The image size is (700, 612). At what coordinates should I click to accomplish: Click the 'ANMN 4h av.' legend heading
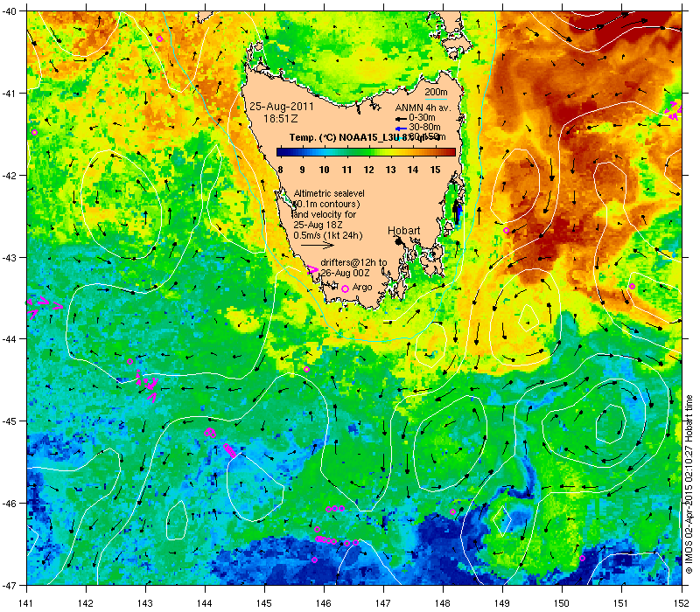pos(423,108)
